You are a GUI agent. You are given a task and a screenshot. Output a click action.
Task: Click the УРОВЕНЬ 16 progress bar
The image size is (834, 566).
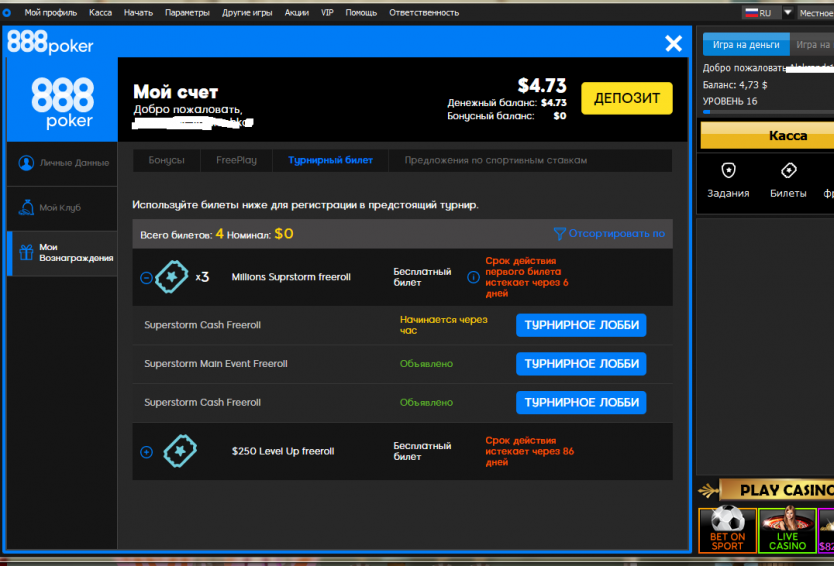(x=768, y=112)
